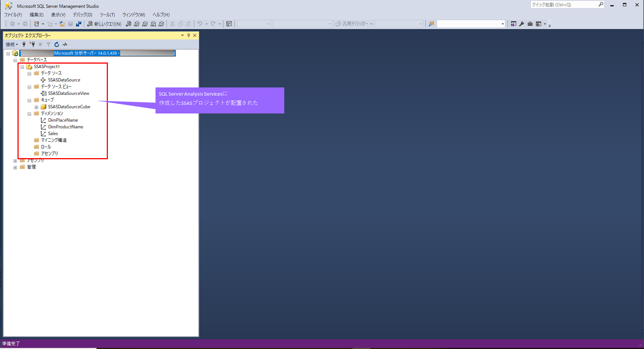Image resolution: width=644 pixels, height=349 pixels.
Task: Open the 表示(V) menu
Action: pos(58,15)
